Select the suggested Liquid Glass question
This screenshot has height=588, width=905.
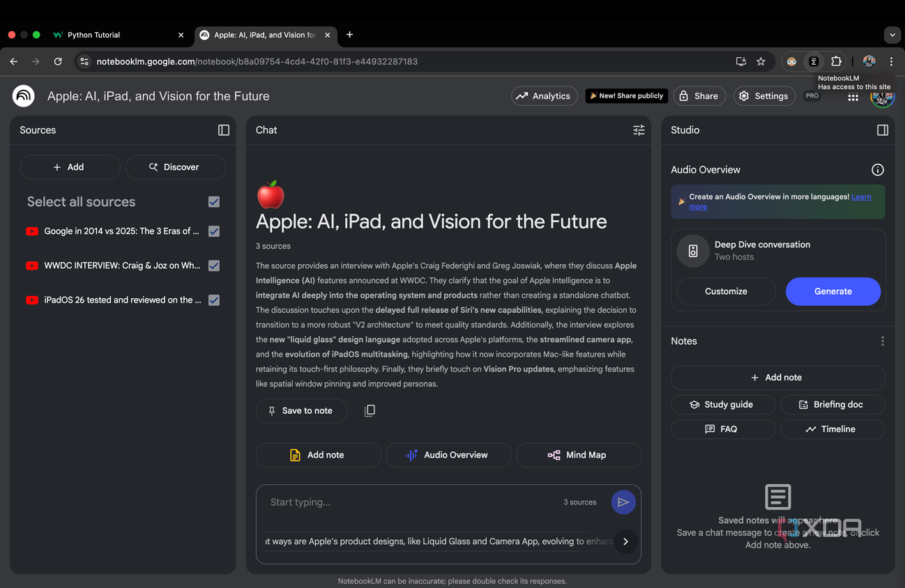(439, 541)
